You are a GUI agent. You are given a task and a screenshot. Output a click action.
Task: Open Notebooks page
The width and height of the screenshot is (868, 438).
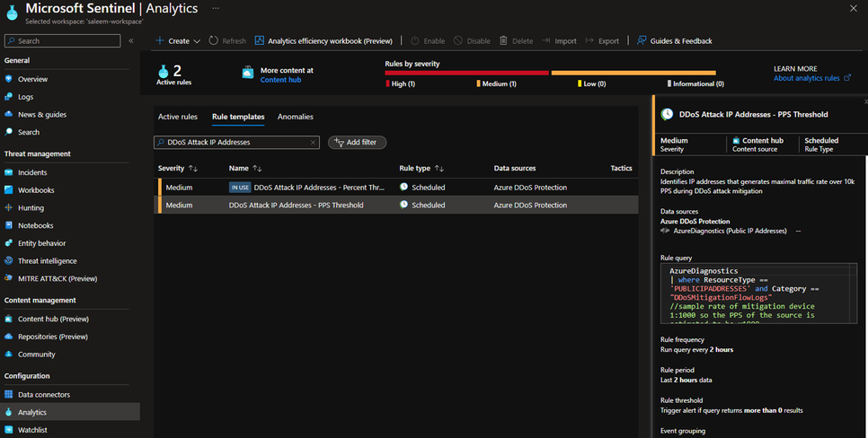35,225
